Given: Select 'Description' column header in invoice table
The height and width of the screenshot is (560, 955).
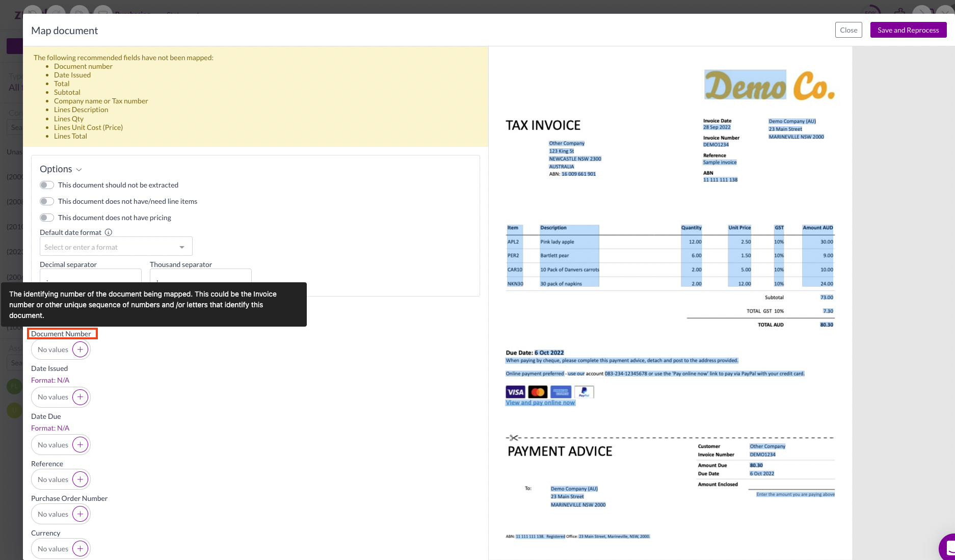Looking at the screenshot, I should point(553,228).
